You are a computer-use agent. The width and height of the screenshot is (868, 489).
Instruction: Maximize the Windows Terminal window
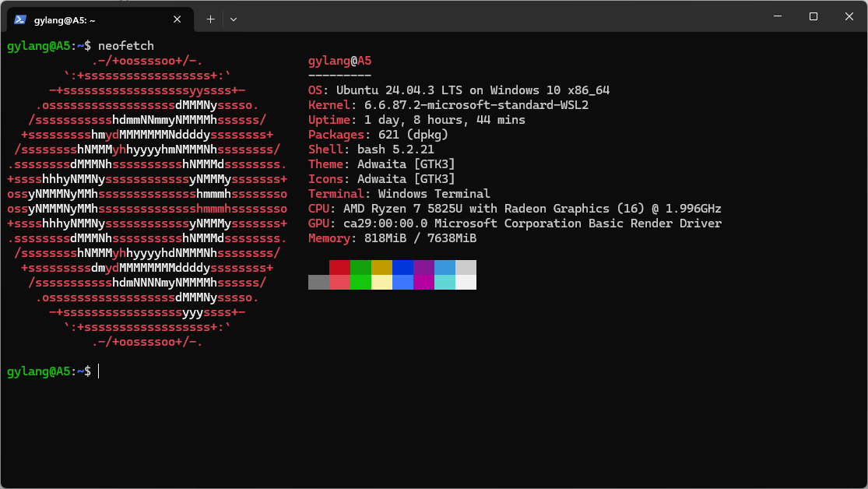tap(813, 16)
